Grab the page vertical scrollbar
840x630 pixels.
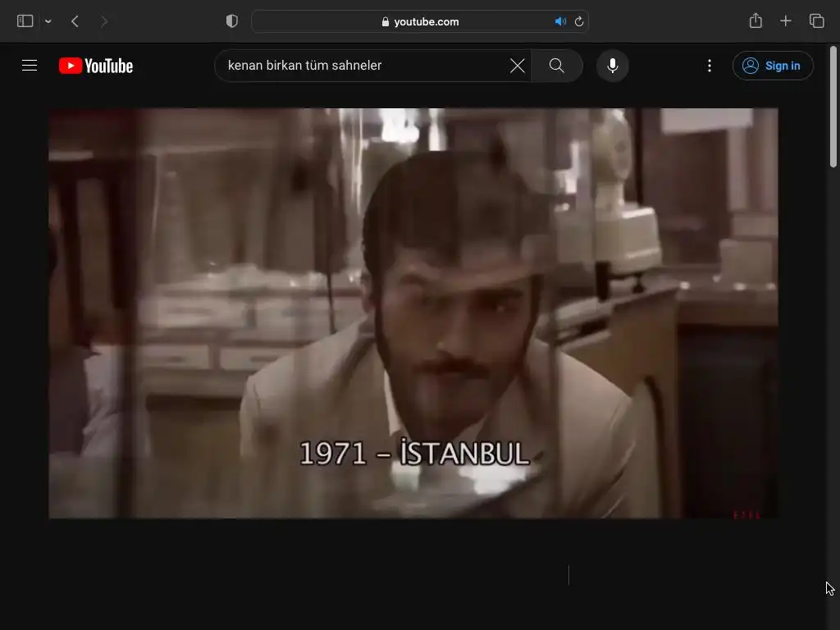click(833, 107)
